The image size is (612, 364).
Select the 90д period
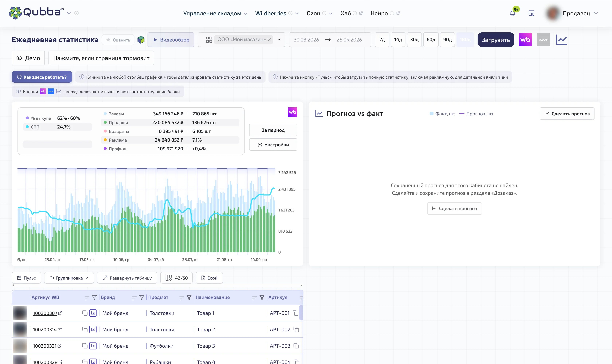point(447,40)
